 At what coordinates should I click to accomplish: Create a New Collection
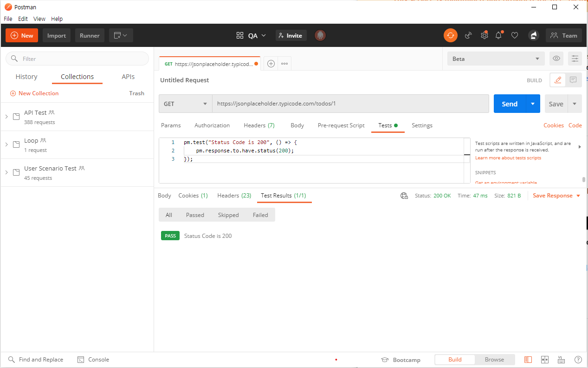click(x=34, y=93)
